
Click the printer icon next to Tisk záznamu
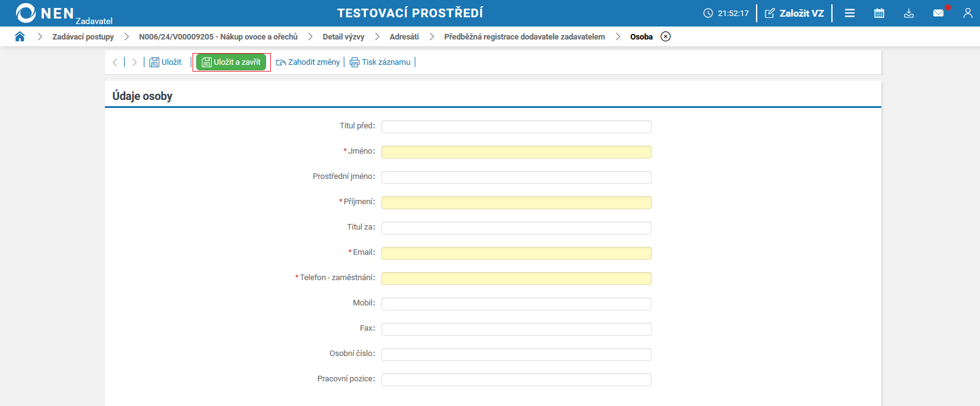(x=353, y=62)
